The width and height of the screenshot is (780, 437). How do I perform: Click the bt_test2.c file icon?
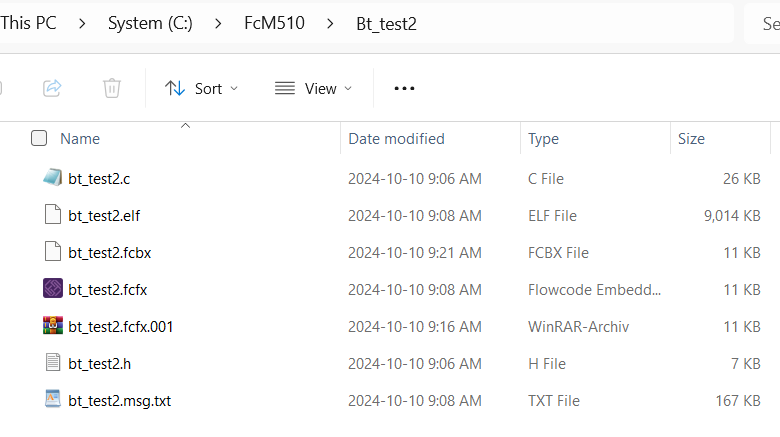point(53,178)
